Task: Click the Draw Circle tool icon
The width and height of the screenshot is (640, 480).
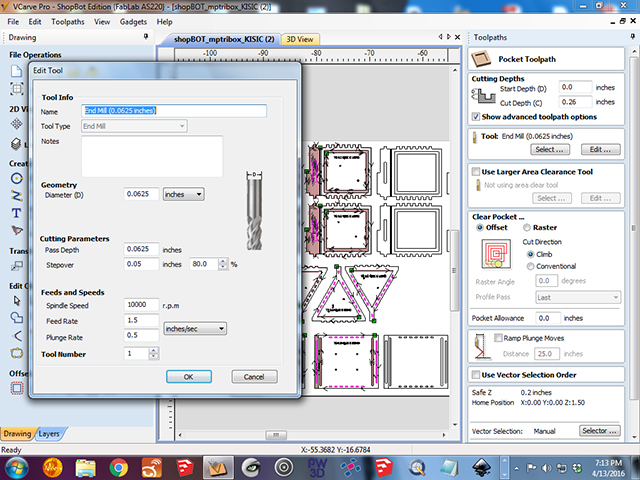Action: (17, 178)
